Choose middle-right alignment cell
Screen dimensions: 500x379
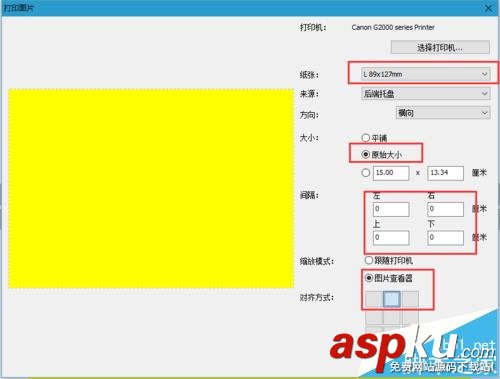(x=410, y=317)
